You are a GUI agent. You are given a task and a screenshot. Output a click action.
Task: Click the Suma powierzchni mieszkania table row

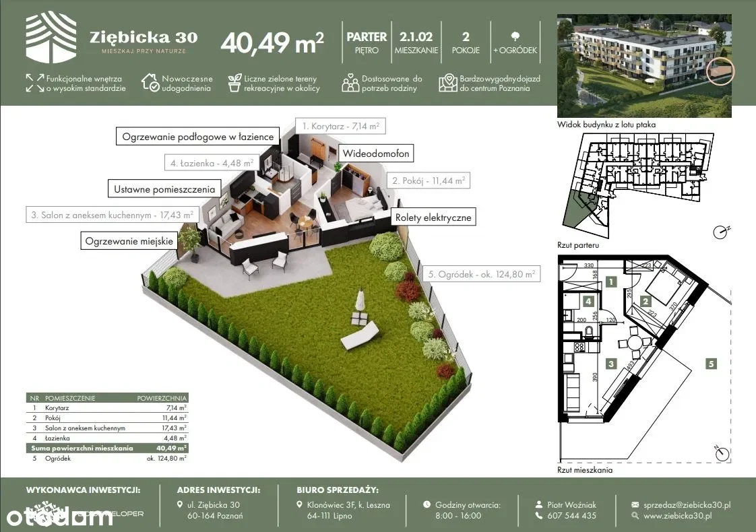coord(107,448)
